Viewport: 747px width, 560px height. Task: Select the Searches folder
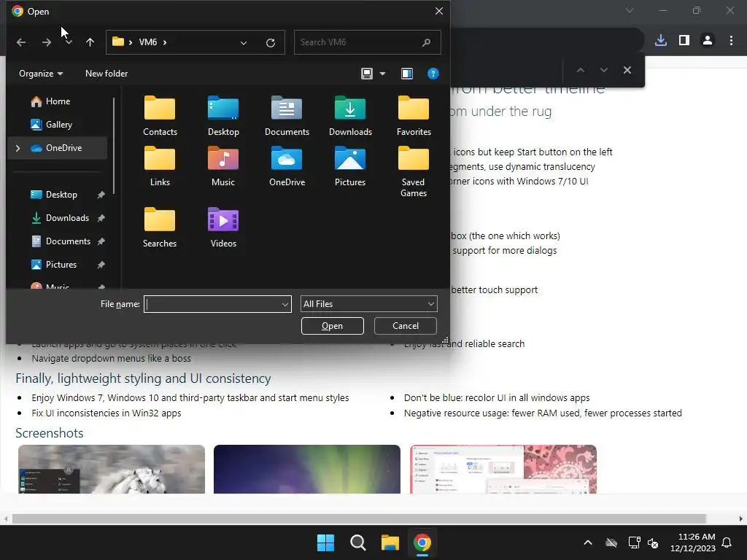(160, 227)
